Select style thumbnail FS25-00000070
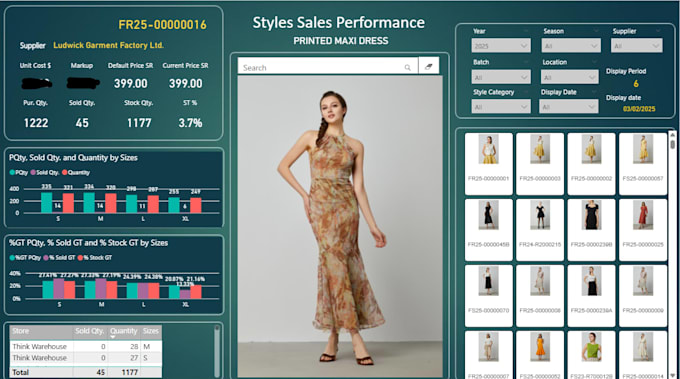The image size is (680, 379). [488, 296]
